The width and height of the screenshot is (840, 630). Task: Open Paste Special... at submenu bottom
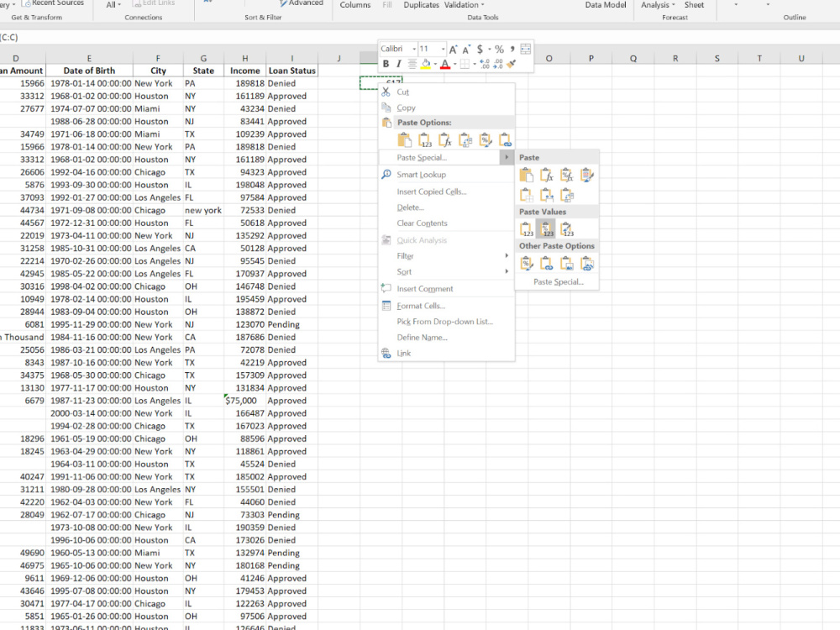[x=557, y=281]
